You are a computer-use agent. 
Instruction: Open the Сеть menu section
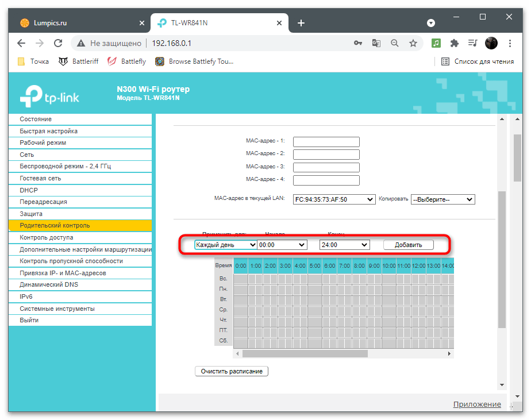(80, 155)
